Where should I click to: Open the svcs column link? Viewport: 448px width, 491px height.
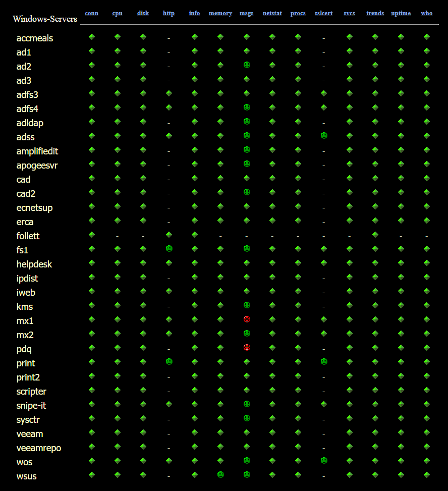click(350, 13)
